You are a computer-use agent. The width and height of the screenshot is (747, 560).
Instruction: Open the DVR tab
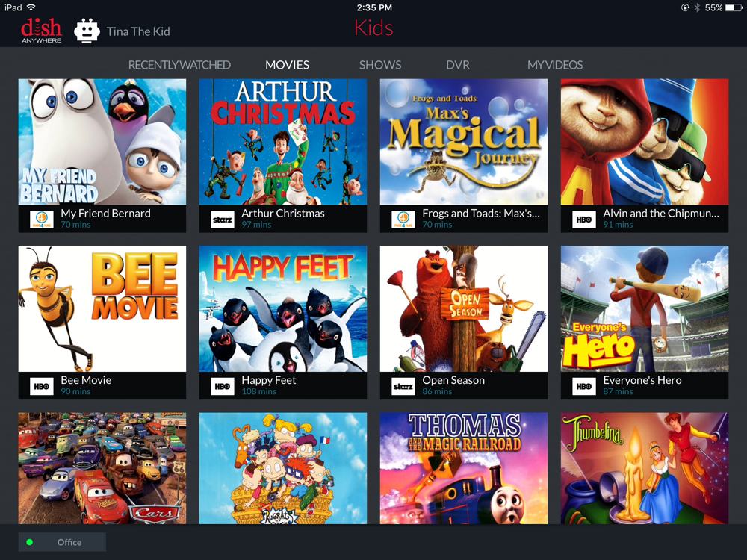(x=458, y=65)
